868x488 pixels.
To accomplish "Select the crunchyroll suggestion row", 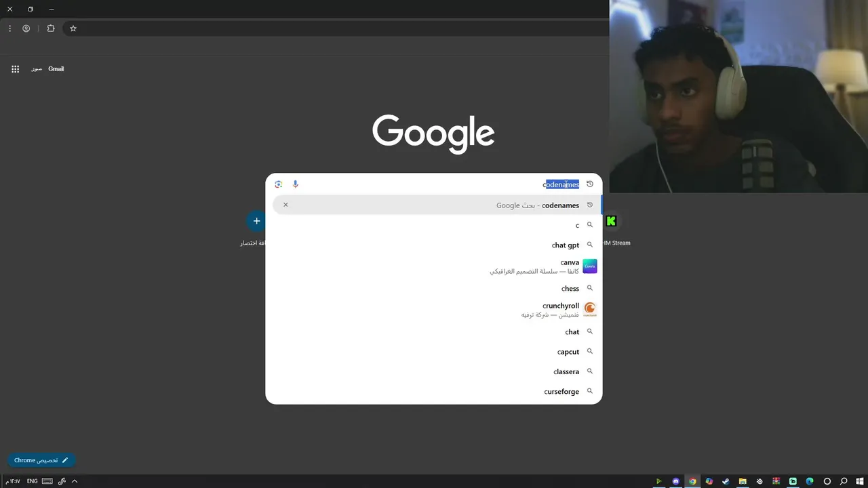I will pos(434,310).
